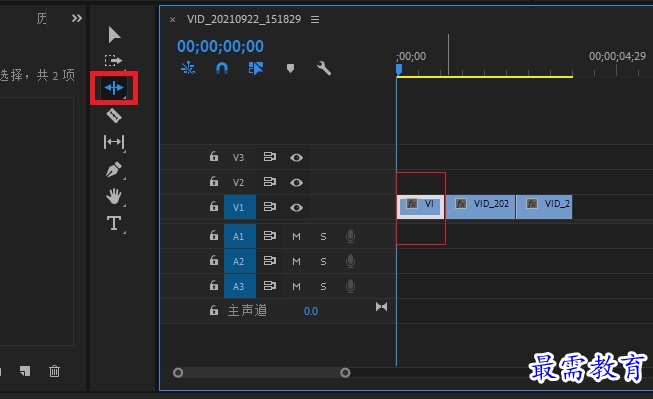653x399 pixels.
Task: Close the VID_20210922_151829 sequence tab
Action: (x=172, y=19)
